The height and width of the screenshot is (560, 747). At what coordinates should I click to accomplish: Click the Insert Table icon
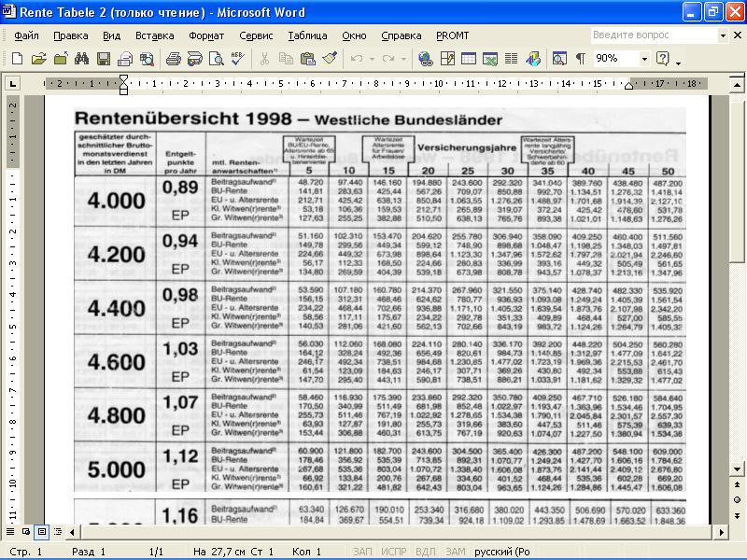(468, 59)
